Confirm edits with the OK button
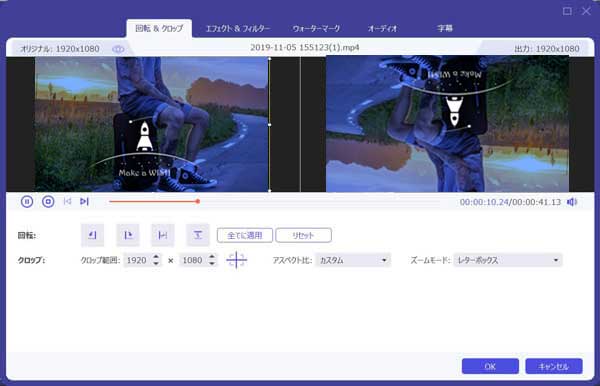The image size is (600, 386). point(490,366)
